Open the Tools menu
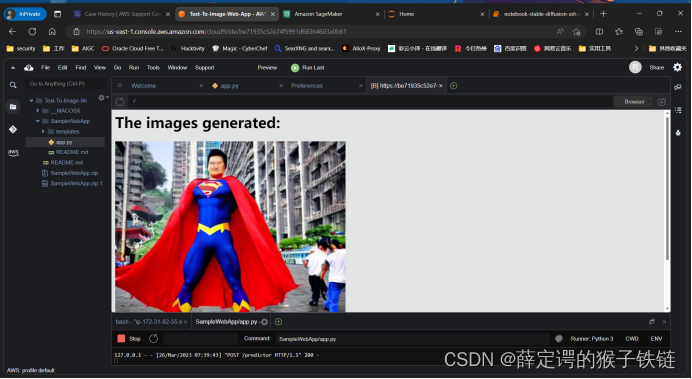This screenshot has width=692, height=379. (153, 68)
